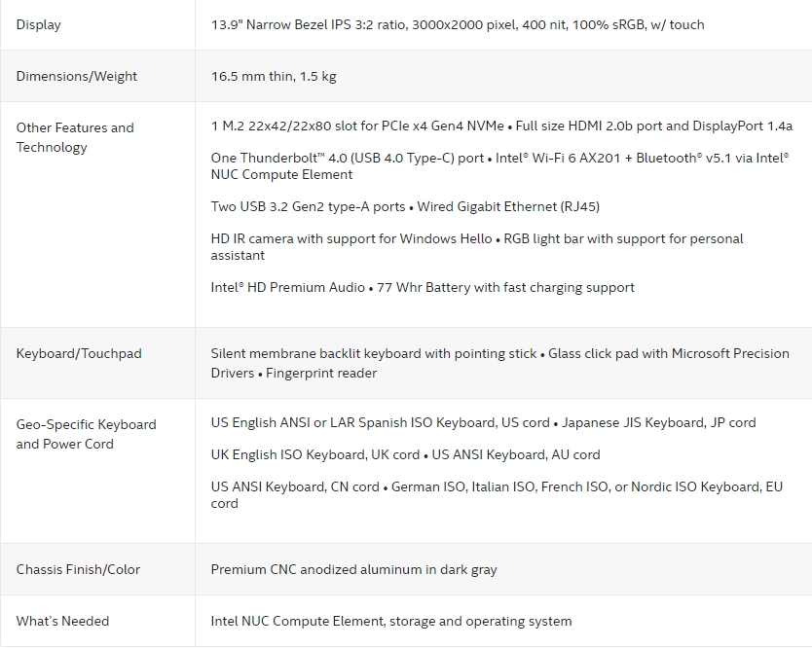Click the UK English ISO Keyboard line

[x=405, y=454]
